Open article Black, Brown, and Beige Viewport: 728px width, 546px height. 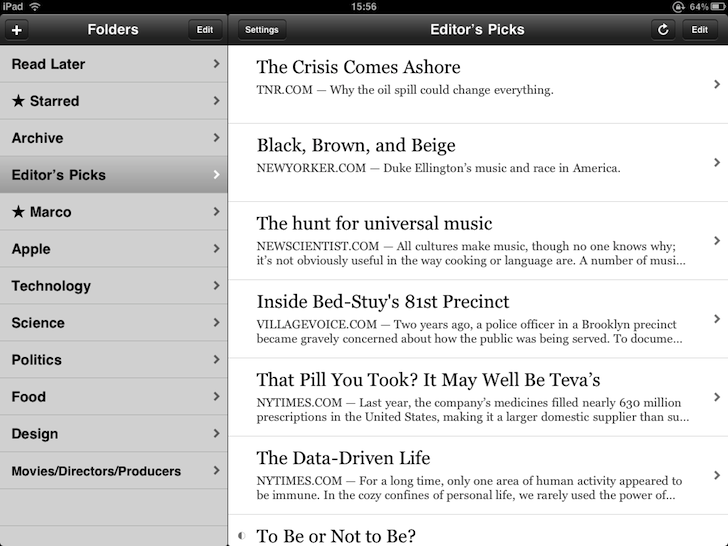coord(478,162)
